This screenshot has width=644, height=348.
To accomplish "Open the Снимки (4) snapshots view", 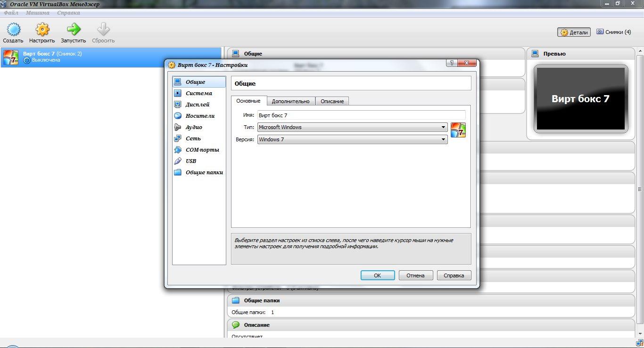I will (613, 32).
